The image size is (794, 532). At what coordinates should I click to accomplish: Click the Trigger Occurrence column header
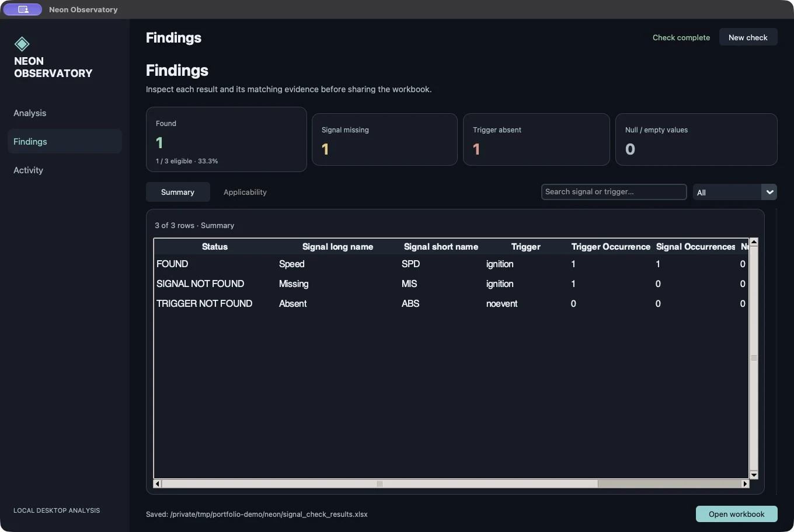click(x=611, y=247)
